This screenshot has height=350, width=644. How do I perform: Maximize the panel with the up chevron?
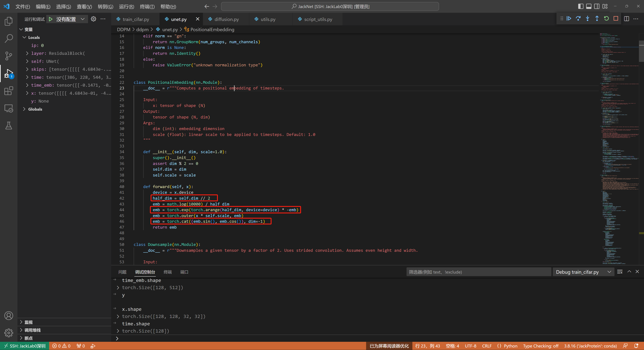[629, 272]
